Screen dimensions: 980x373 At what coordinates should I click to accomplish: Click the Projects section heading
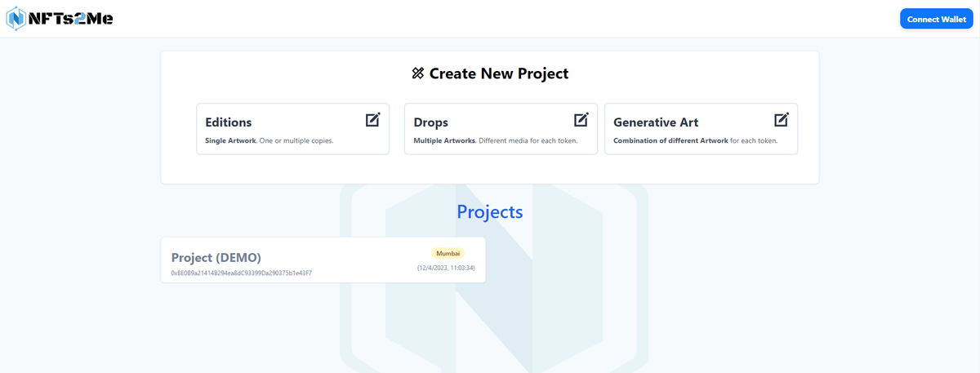pyautogui.click(x=489, y=211)
